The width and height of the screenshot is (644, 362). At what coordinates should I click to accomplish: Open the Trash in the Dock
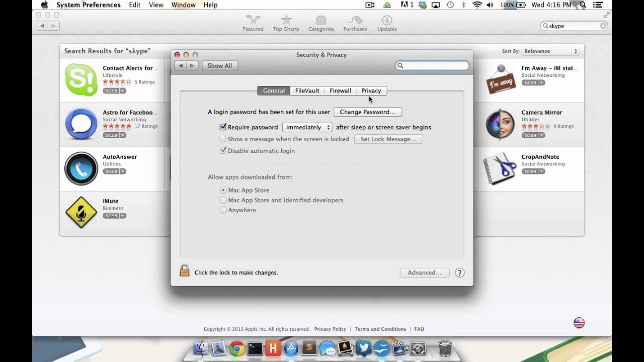point(445,348)
